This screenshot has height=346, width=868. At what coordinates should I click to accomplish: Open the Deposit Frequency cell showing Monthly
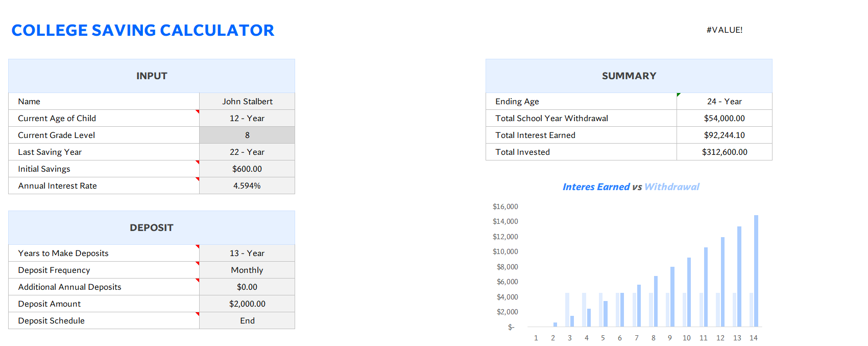(247, 270)
